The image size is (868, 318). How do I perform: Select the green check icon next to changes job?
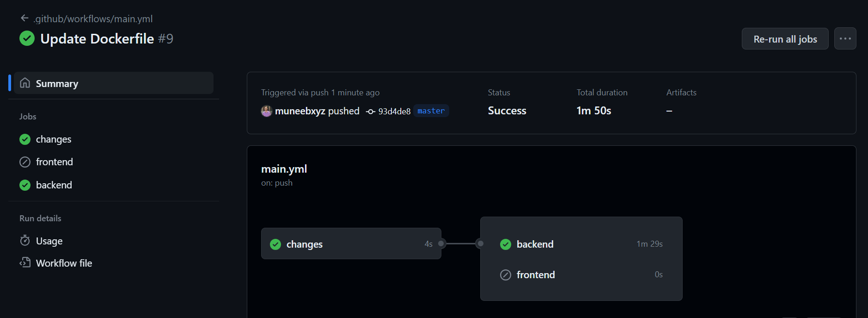click(x=24, y=139)
